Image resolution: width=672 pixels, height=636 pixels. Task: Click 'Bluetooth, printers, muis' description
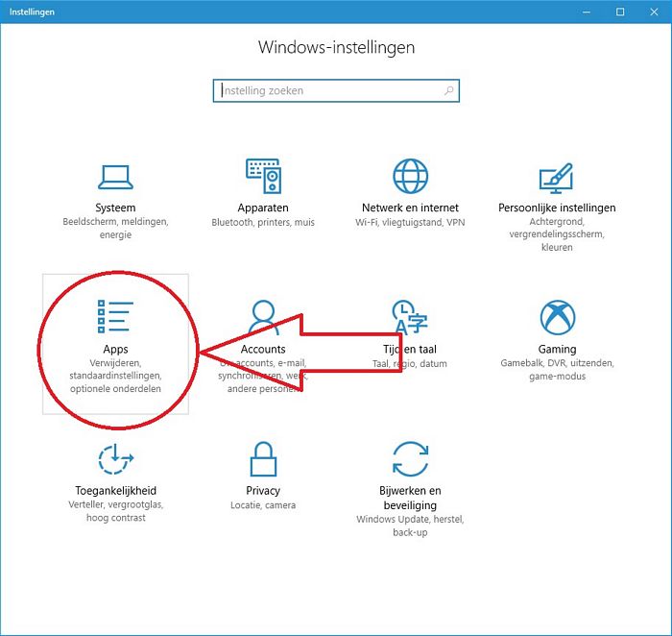click(x=263, y=222)
